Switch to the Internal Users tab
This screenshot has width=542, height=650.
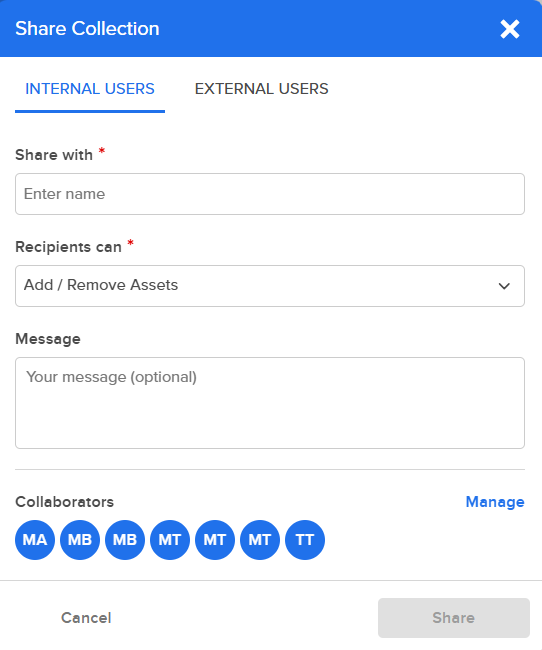(90, 89)
